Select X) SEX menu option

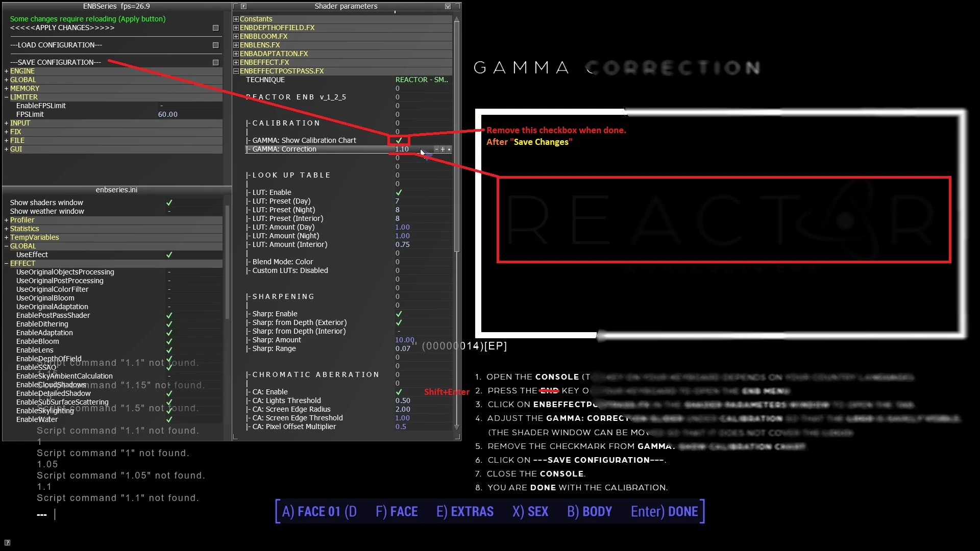pos(530,512)
